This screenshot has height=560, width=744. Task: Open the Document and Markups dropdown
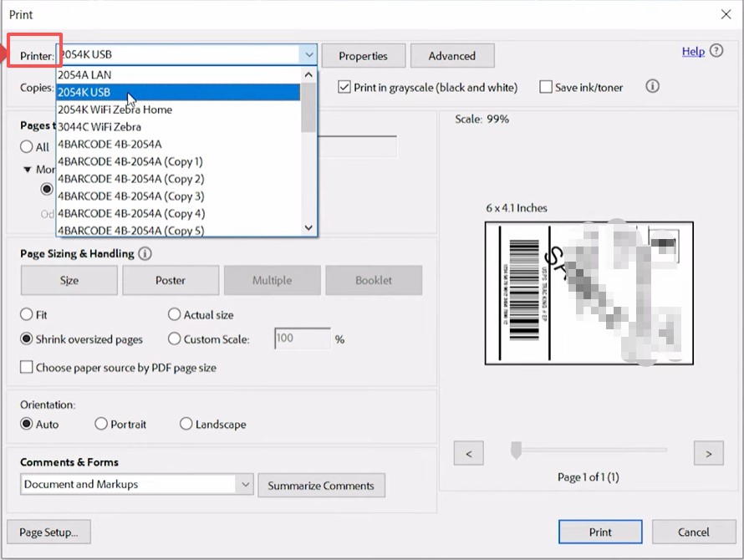pyautogui.click(x=245, y=484)
